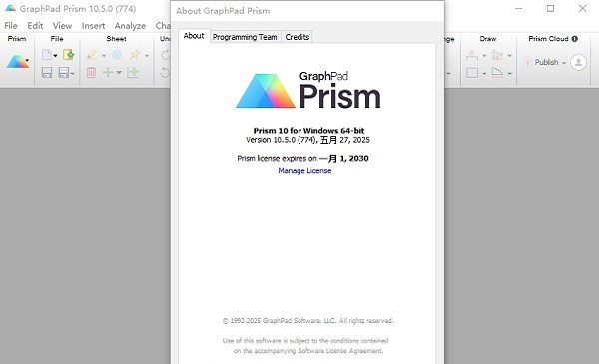The image size is (599, 364).
Task: Expand the shapes icon dropdown in Draw
Action: coord(509,56)
